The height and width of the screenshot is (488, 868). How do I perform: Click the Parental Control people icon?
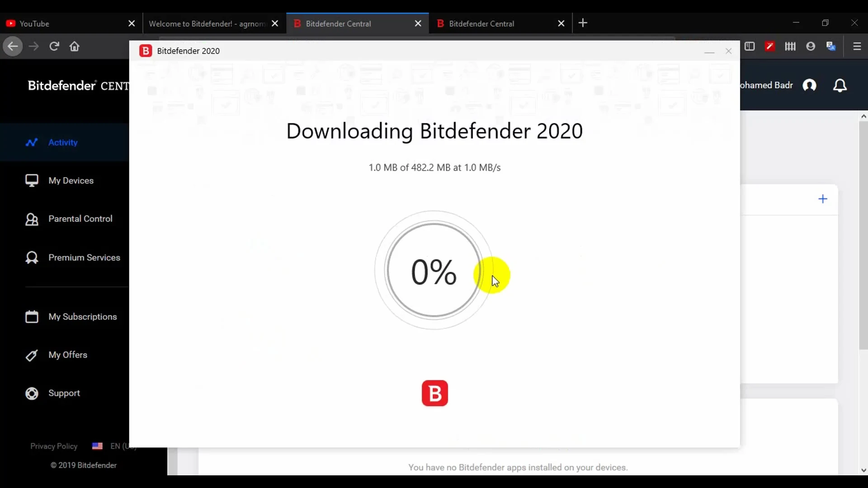tap(32, 219)
